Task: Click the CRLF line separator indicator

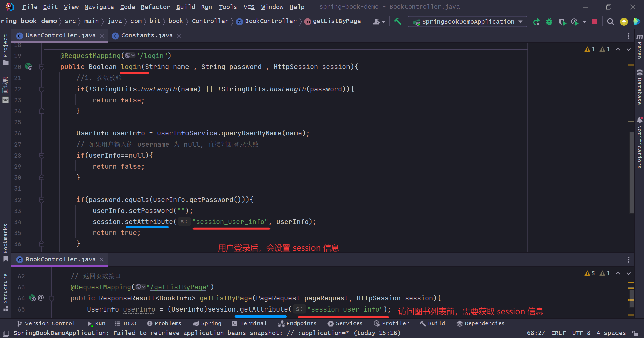Action: point(558,333)
